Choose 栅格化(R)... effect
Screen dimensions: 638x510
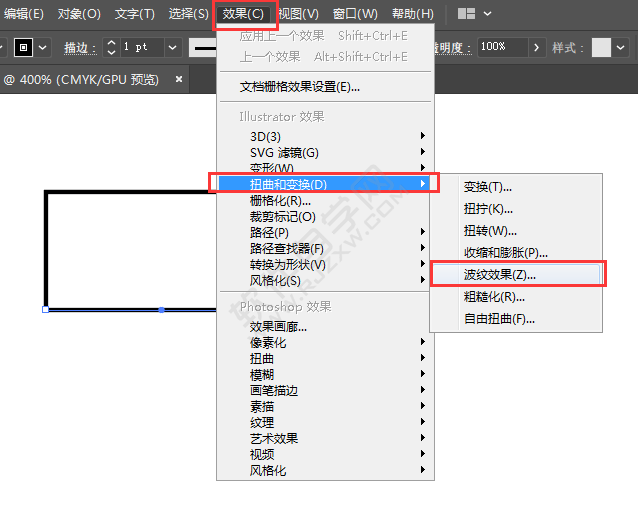point(326,200)
